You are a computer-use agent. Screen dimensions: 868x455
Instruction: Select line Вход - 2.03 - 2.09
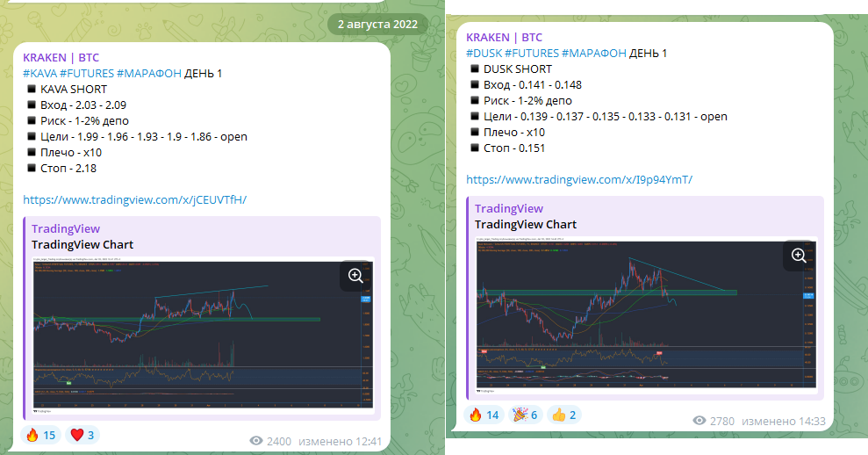83,105
